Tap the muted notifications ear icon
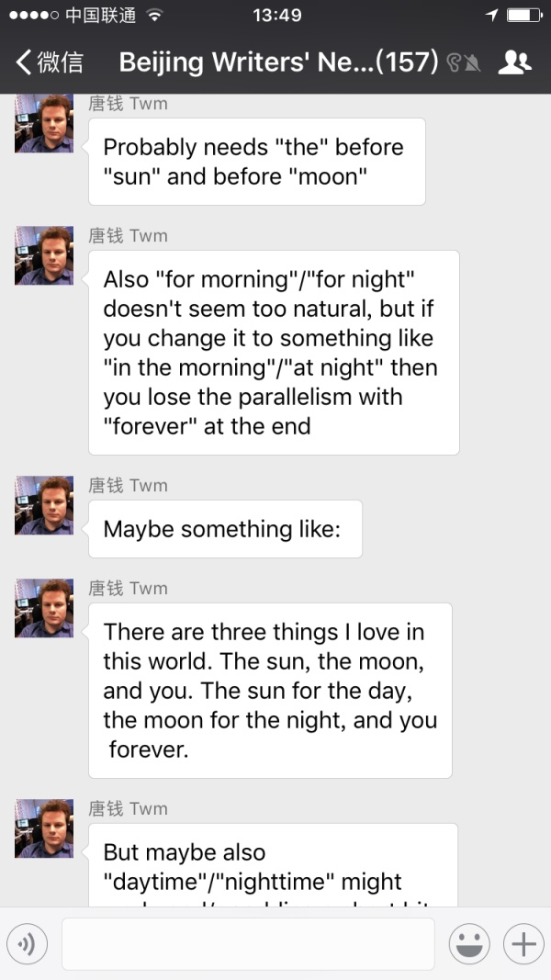This screenshot has height=980, width=551. pyautogui.click(x=463, y=62)
